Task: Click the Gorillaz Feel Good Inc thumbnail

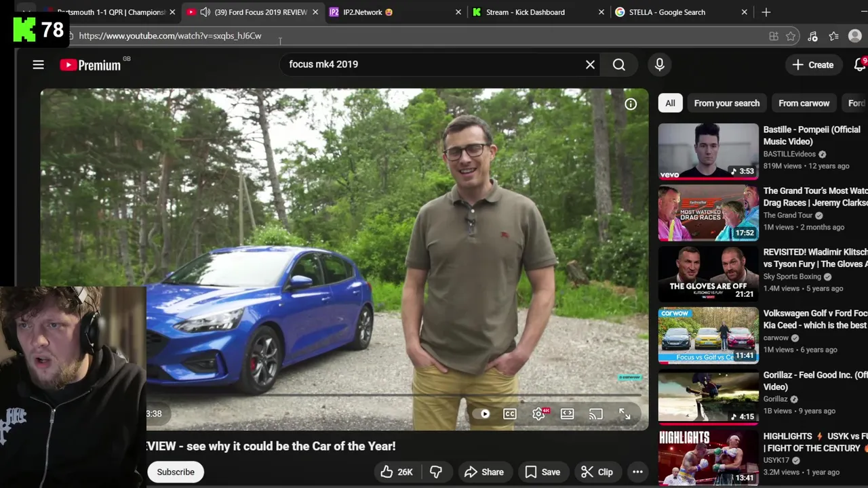Action: 708,396
